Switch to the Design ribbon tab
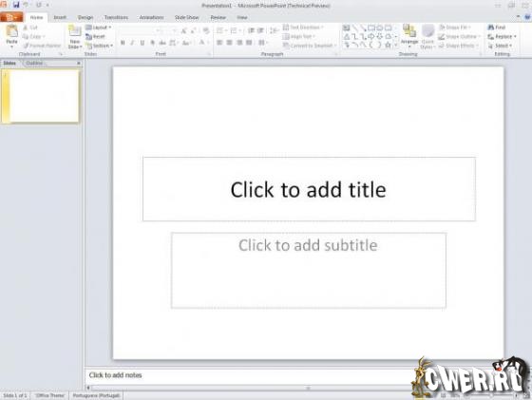 click(x=85, y=17)
